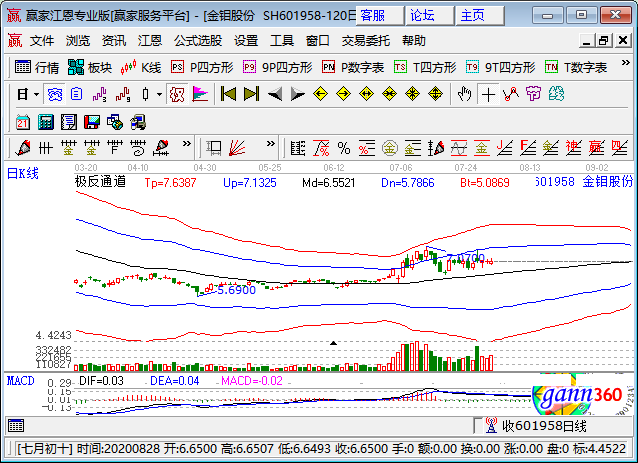The width and height of the screenshot is (638, 463).
Task: Open the 帮助 menu
Action: (x=414, y=41)
